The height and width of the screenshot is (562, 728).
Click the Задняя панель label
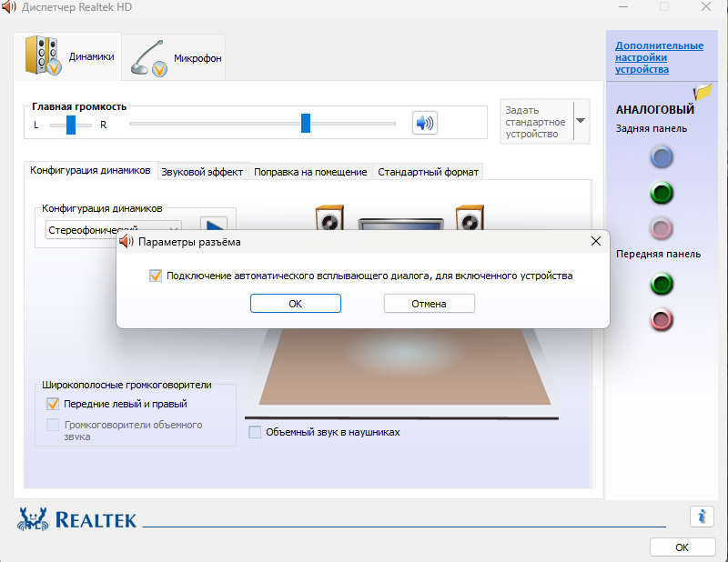(x=652, y=128)
